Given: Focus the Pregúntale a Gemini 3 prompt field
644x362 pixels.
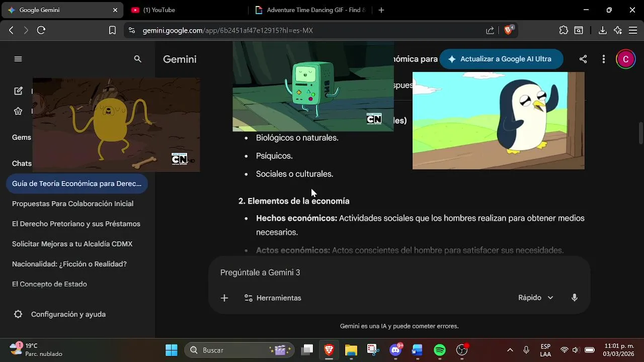Looking at the screenshot, I should tap(399, 273).
